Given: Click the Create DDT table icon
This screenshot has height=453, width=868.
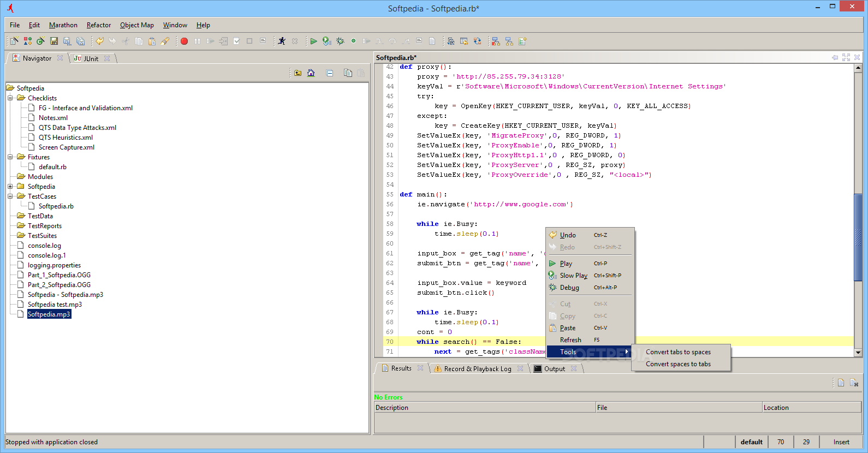Looking at the screenshot, I should coord(464,41).
